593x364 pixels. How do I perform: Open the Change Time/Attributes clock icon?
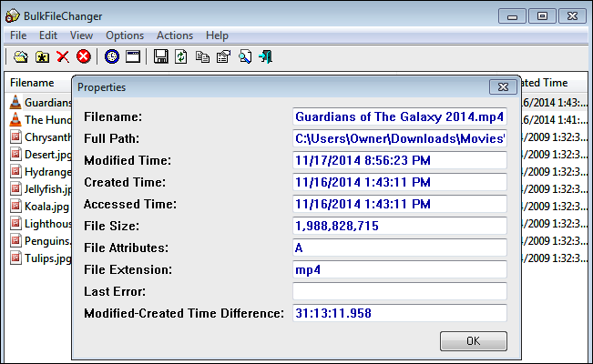click(112, 57)
